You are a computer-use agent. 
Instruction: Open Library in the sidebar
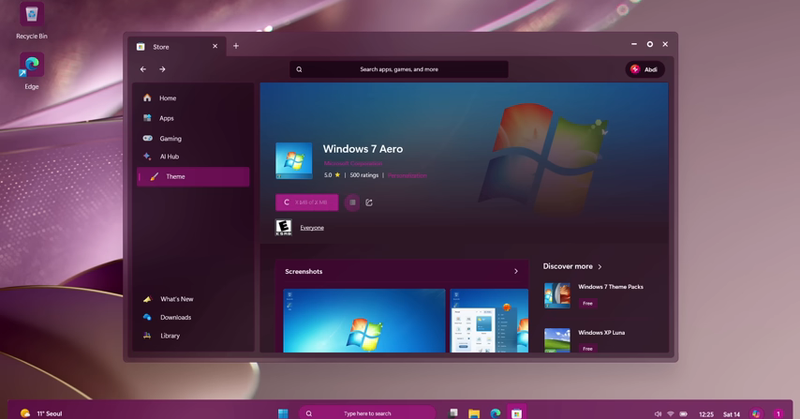(193, 336)
